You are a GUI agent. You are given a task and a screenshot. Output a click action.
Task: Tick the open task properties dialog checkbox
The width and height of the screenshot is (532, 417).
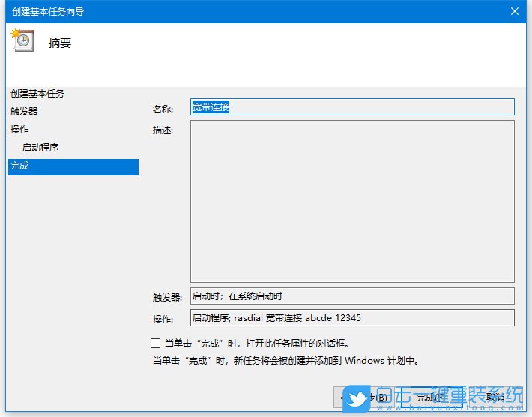click(155, 343)
